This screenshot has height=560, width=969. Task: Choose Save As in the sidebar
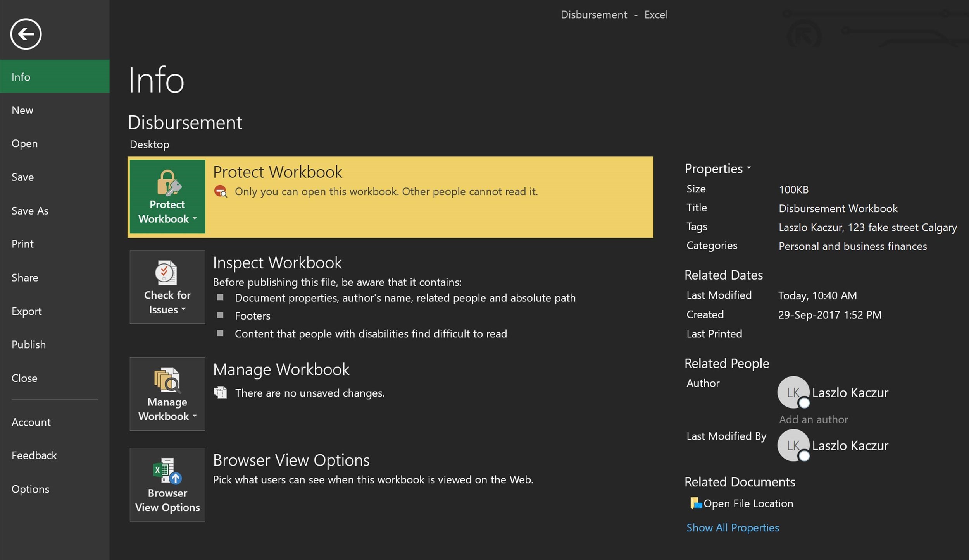click(x=55, y=211)
